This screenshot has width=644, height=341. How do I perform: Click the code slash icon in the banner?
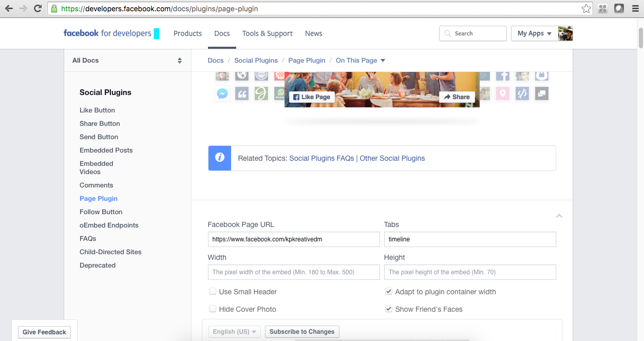[x=522, y=93]
